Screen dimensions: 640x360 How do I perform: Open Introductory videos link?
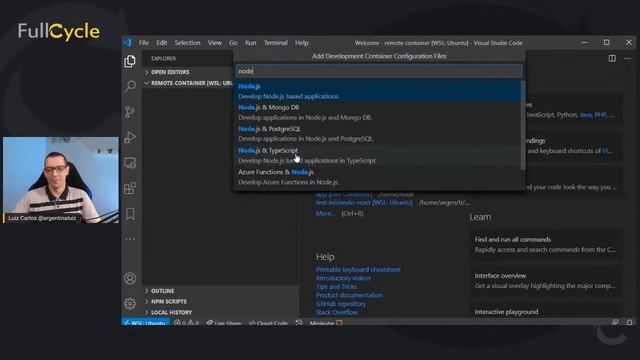(x=343, y=278)
